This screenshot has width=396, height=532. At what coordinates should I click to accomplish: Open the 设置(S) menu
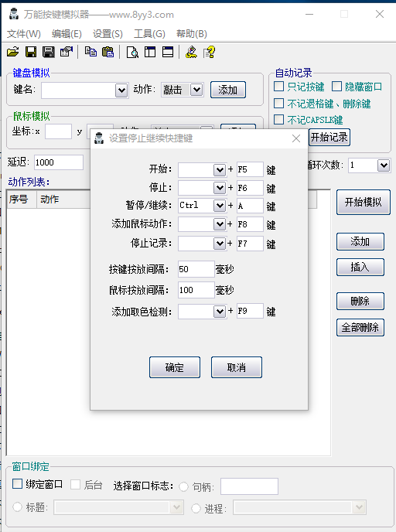coord(108,33)
